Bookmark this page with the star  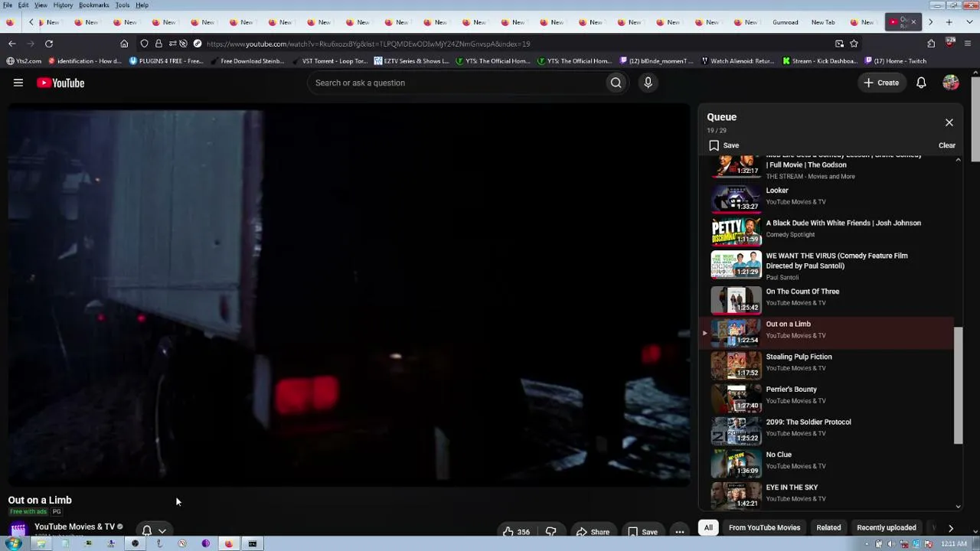[x=854, y=44]
